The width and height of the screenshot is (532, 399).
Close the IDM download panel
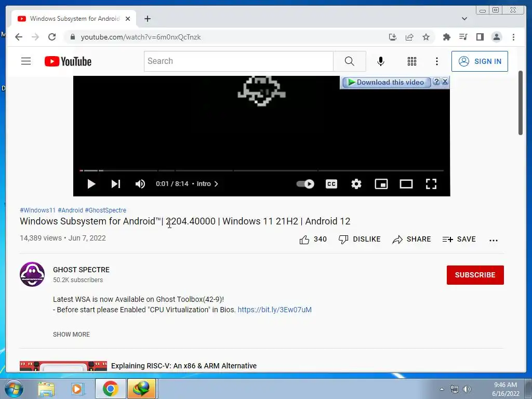[x=445, y=82]
